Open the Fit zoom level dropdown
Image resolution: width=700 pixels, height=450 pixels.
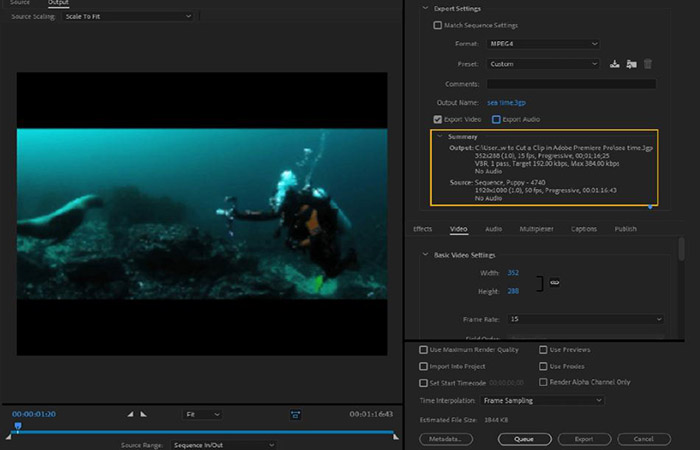tap(202, 414)
